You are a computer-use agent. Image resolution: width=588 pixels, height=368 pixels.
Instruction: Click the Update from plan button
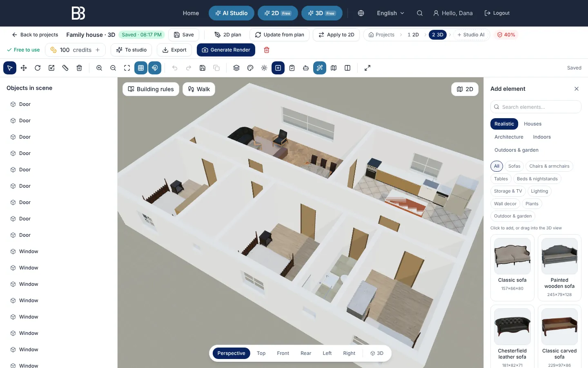(280, 35)
